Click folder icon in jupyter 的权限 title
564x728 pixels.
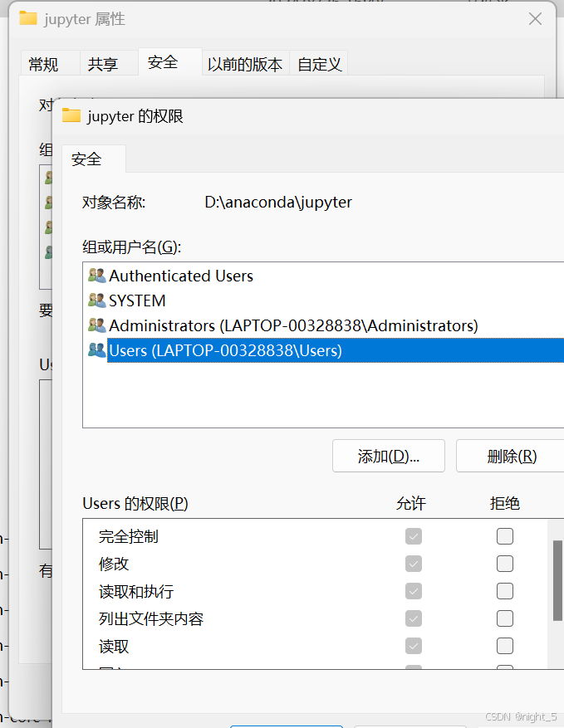click(71, 115)
